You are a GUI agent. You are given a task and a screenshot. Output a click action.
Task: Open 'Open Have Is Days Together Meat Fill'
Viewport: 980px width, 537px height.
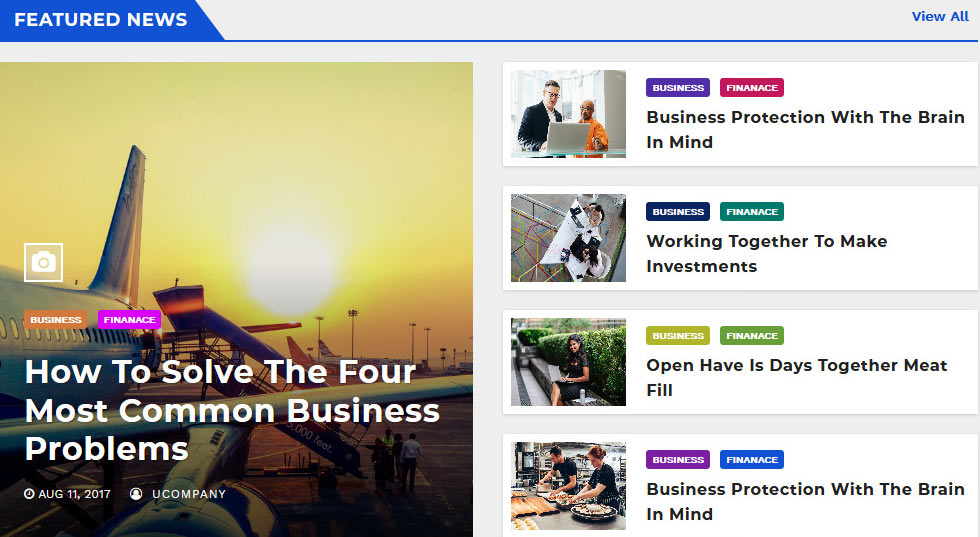click(x=797, y=377)
